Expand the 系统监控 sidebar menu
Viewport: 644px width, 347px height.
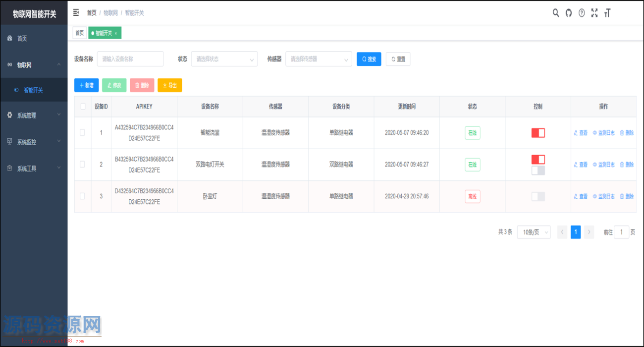pyautogui.click(x=34, y=142)
